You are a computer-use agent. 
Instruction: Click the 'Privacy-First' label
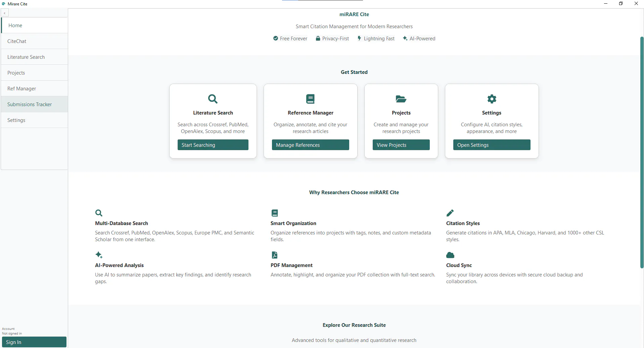(335, 38)
